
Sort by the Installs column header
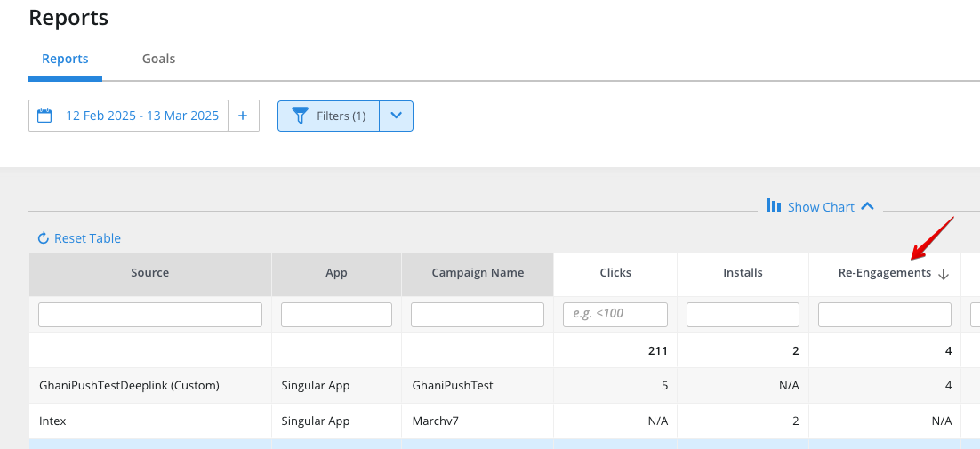[x=743, y=272]
